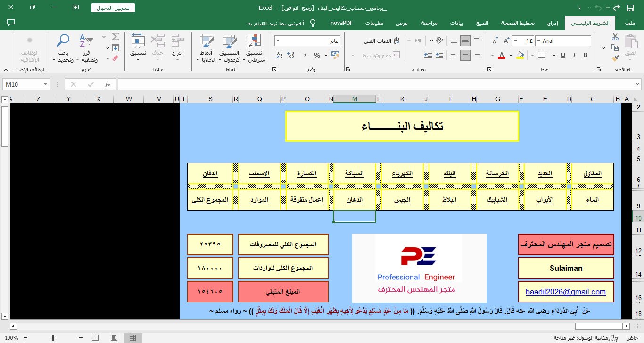This screenshot has width=644, height=343.
Task: Click the Format Painter brush icon
Action: coord(615,58)
